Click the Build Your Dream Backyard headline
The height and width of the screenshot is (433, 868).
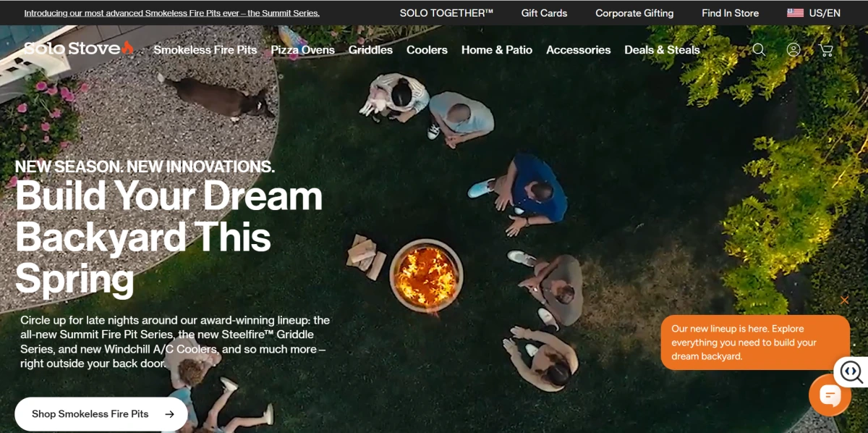click(x=169, y=237)
